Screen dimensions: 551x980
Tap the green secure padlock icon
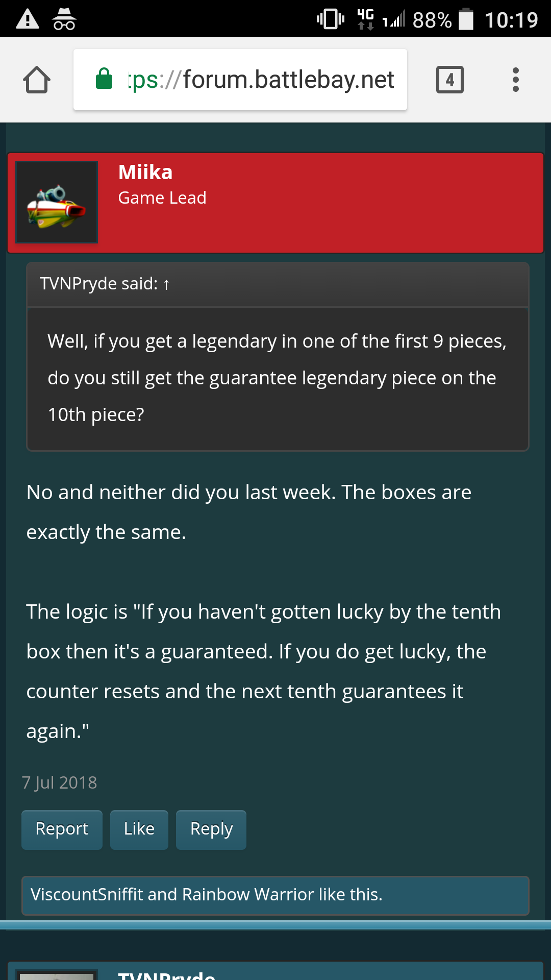104,79
